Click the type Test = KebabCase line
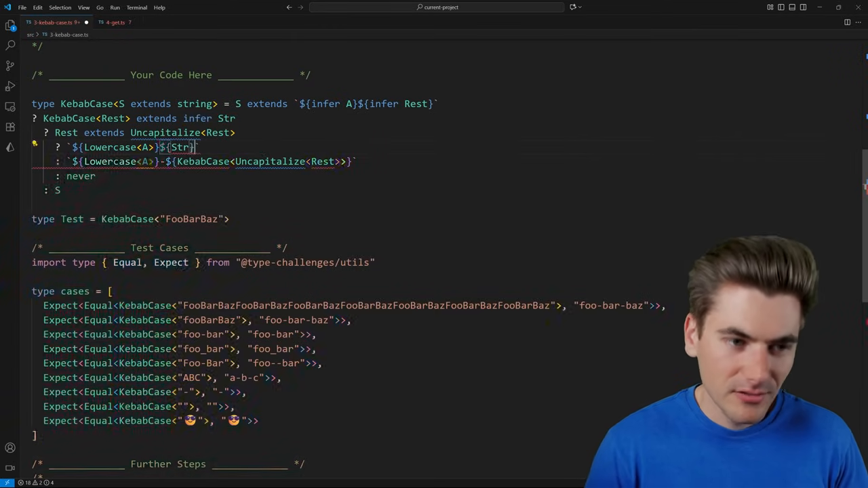The height and width of the screenshot is (488, 868). [130, 219]
